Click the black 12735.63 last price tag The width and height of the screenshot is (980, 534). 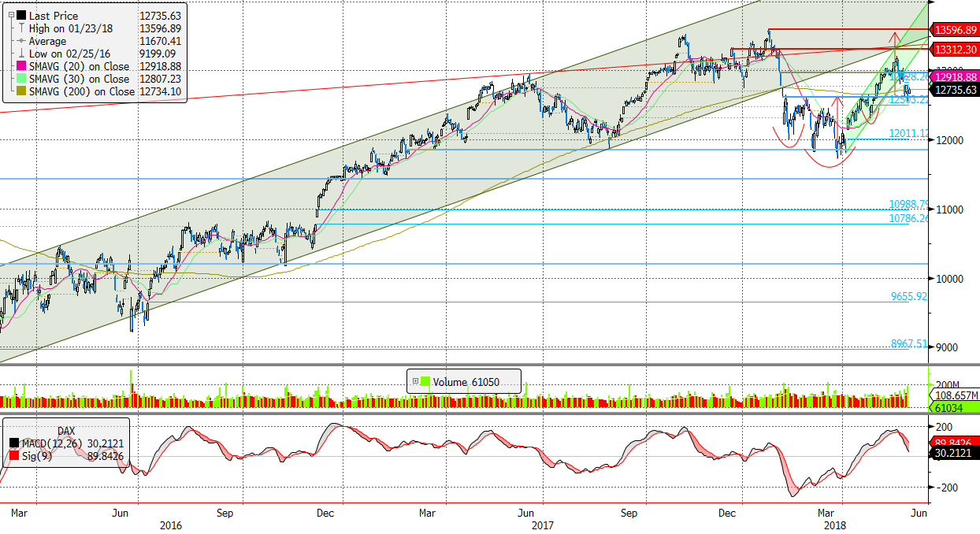pyautogui.click(x=955, y=90)
